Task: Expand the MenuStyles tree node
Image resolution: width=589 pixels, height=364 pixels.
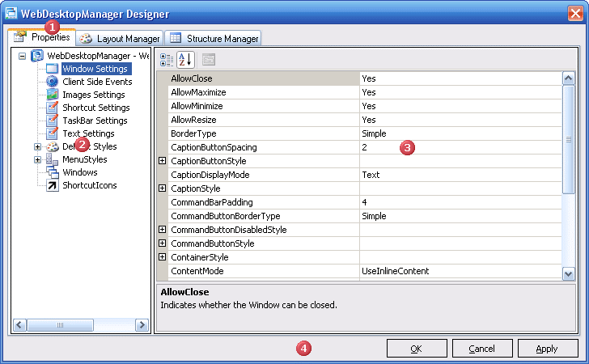Action: point(38,159)
